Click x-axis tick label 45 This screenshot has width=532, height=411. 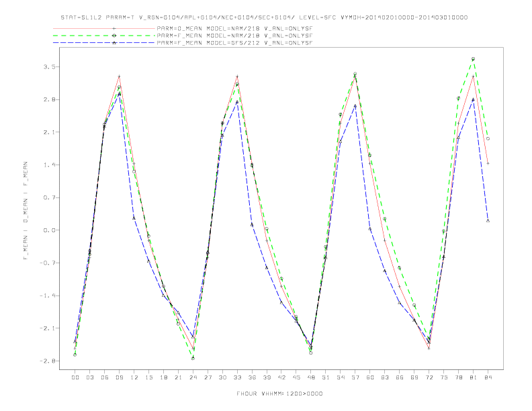[x=296, y=377]
